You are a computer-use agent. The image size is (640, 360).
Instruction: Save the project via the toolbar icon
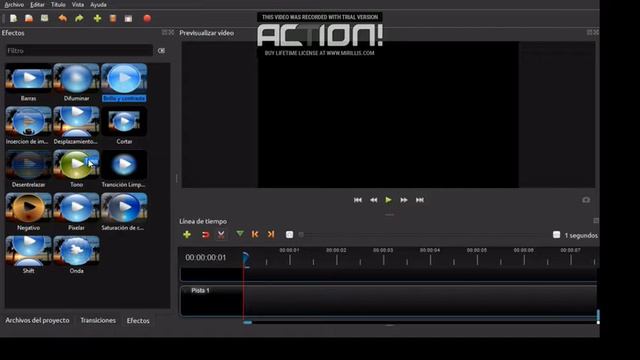tap(44, 18)
